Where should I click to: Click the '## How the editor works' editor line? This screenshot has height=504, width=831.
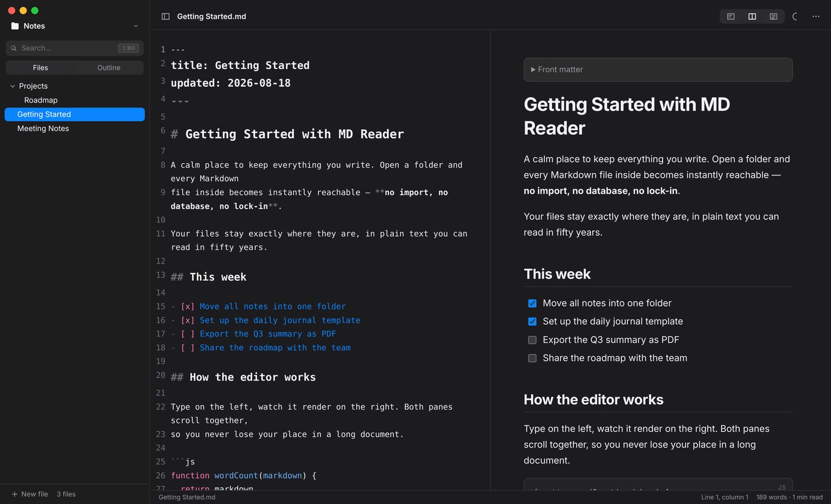(243, 377)
